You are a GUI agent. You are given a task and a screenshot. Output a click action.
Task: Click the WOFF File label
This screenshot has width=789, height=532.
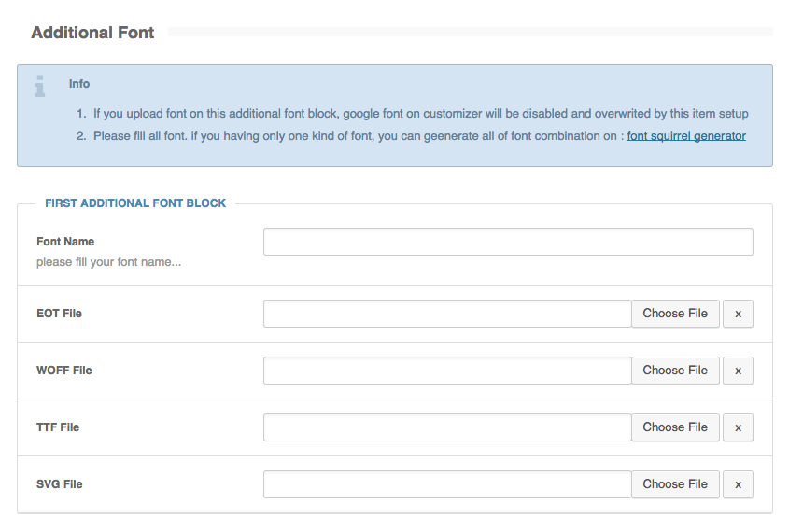coord(63,371)
